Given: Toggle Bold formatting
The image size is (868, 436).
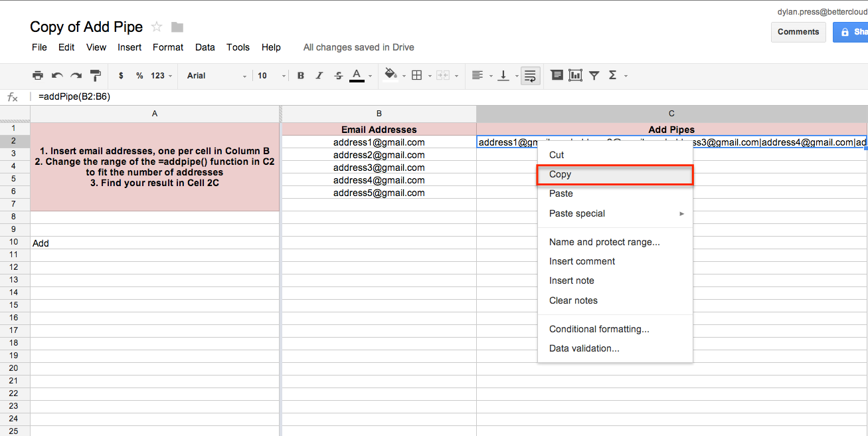Looking at the screenshot, I should click(301, 76).
